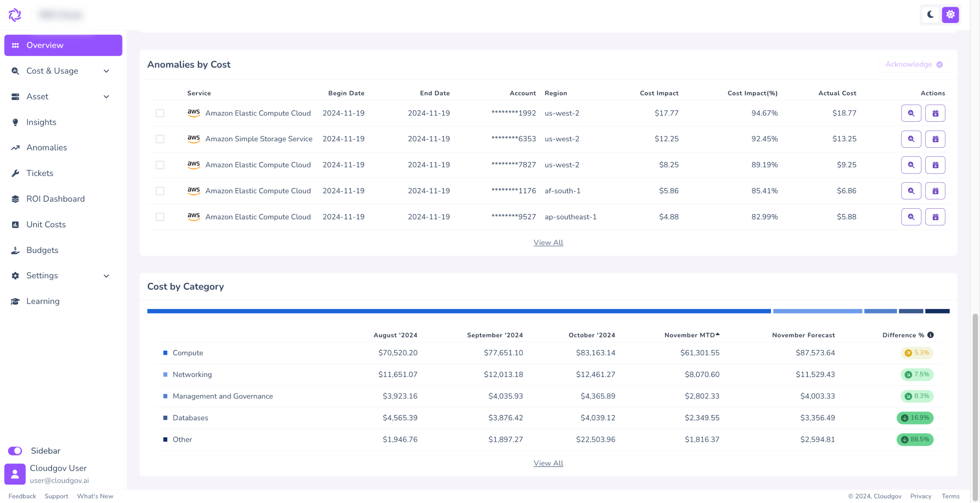Click calendar icon for Simple Storage Service row

935,139
